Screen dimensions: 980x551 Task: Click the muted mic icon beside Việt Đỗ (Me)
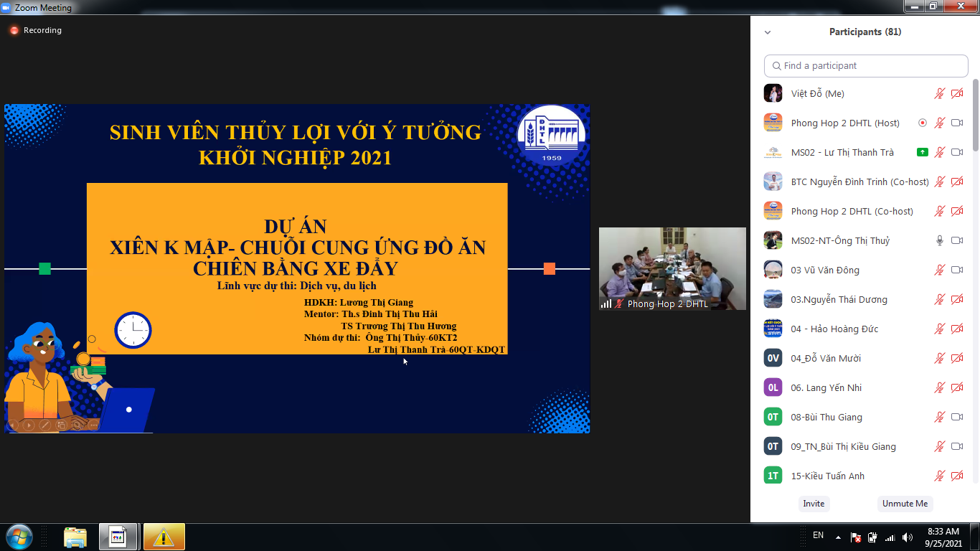940,93
